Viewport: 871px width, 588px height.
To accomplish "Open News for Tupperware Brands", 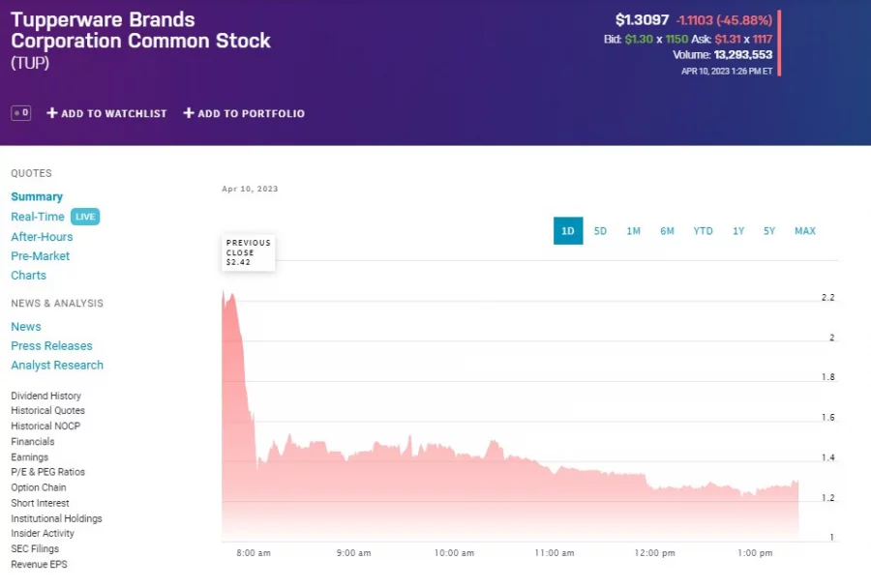I will pos(25,326).
